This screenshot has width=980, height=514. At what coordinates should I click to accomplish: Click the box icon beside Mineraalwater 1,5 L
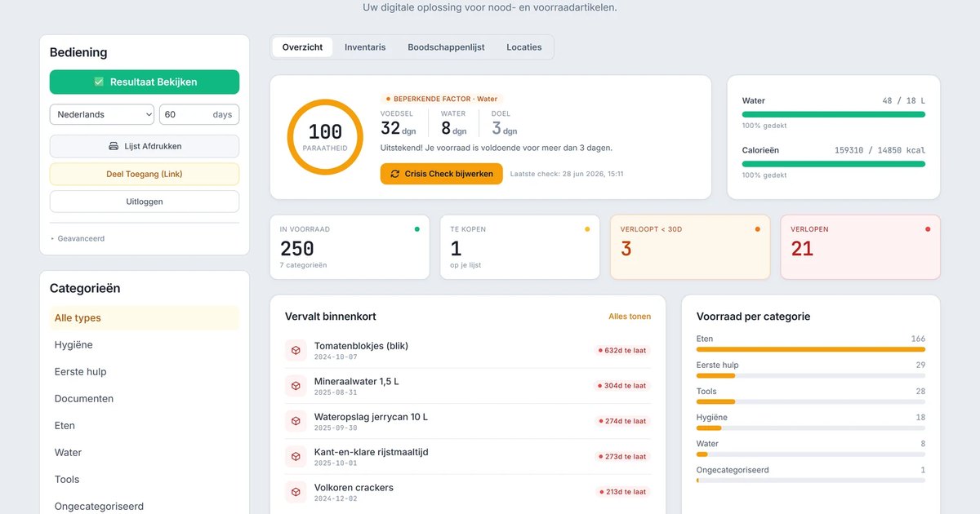coord(296,385)
